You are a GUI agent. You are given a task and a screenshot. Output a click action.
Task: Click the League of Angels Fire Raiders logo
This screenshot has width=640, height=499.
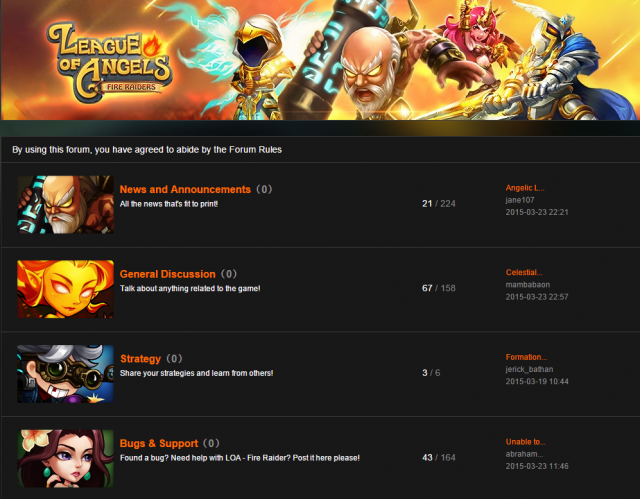click(x=109, y=62)
